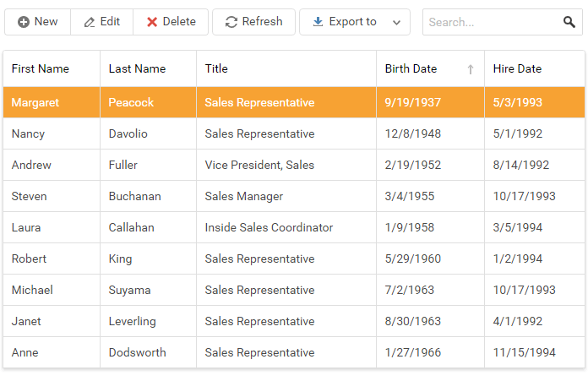This screenshot has width=588, height=381.
Task: Type in the Search input field
Action: pos(492,22)
